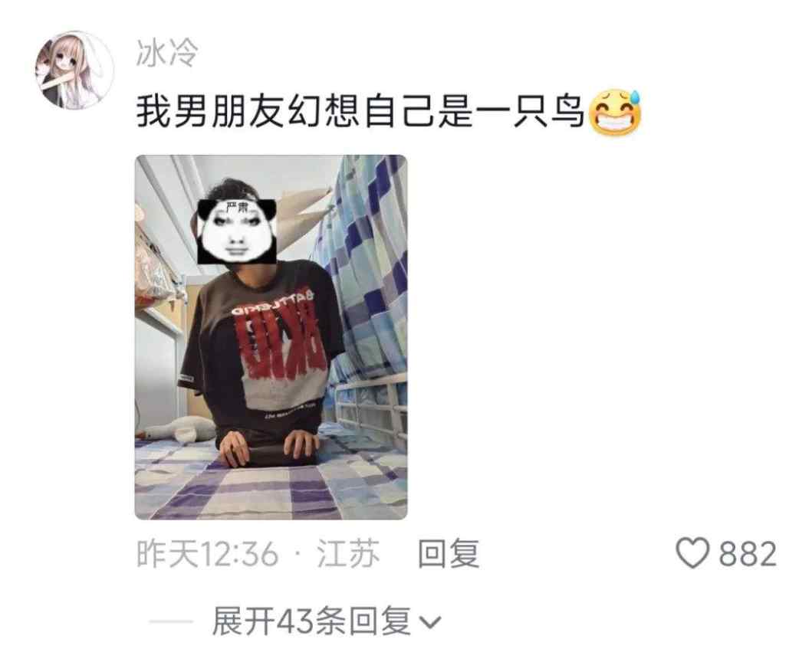Click the 严肃 label on panda face
Screen dimensions: 812x662
[x=238, y=208]
